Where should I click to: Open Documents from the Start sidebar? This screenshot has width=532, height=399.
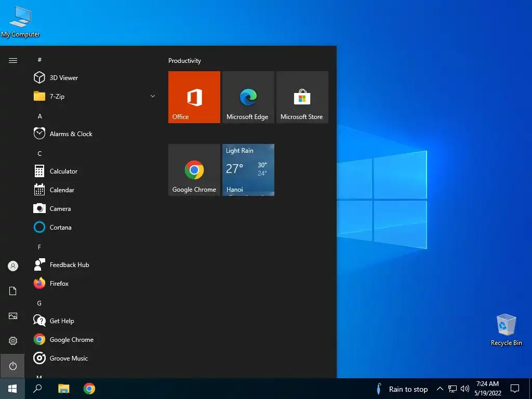(x=13, y=291)
